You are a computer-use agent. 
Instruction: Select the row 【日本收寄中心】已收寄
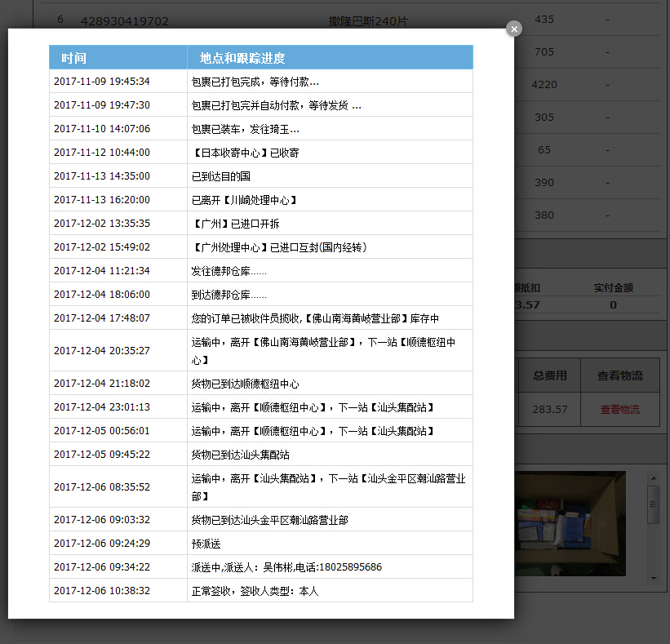330,152
